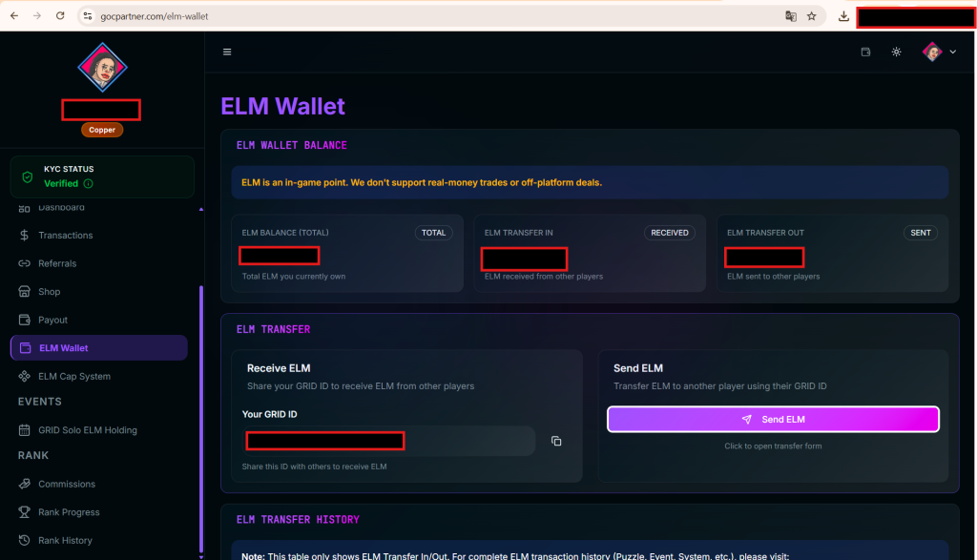Toggle the sidebar with the hamburger menu icon
977x560 pixels.
coord(227,52)
